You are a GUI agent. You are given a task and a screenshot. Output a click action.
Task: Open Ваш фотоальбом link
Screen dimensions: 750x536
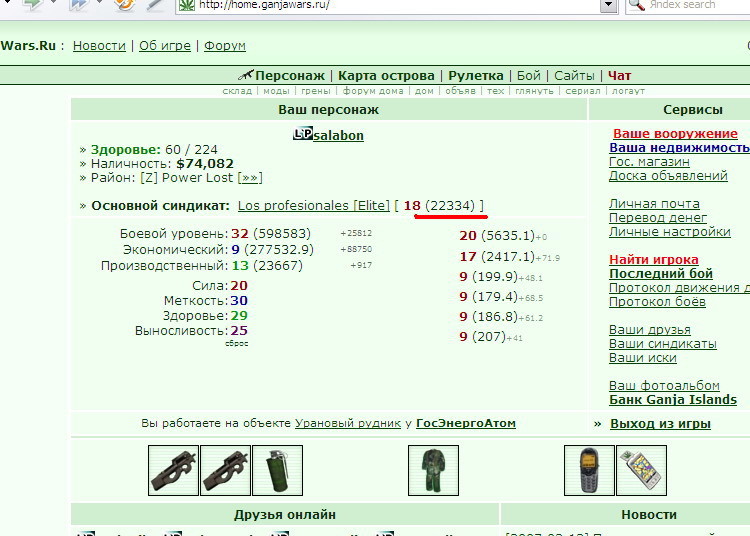[x=664, y=385]
